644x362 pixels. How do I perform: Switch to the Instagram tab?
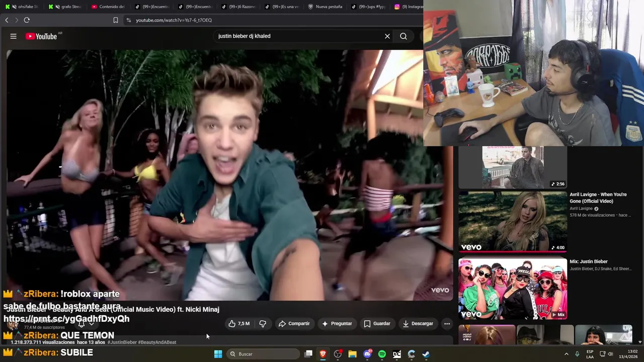(408, 7)
